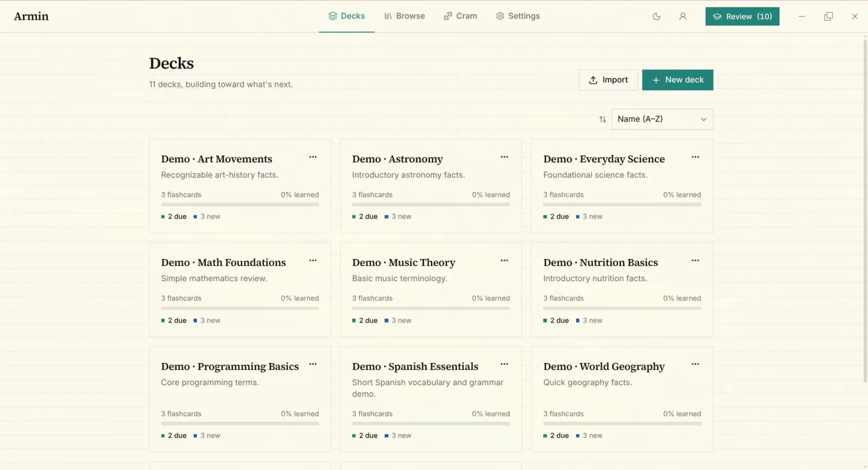Viewport: 868px width, 470px height.
Task: Click Art Movements deck progress bar
Action: point(240,204)
